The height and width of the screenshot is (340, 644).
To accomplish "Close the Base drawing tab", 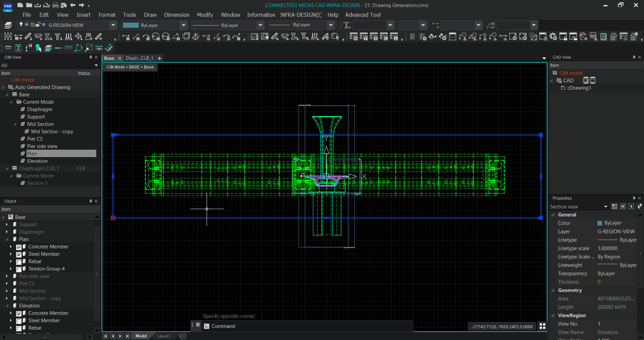I will pyautogui.click(x=119, y=58).
